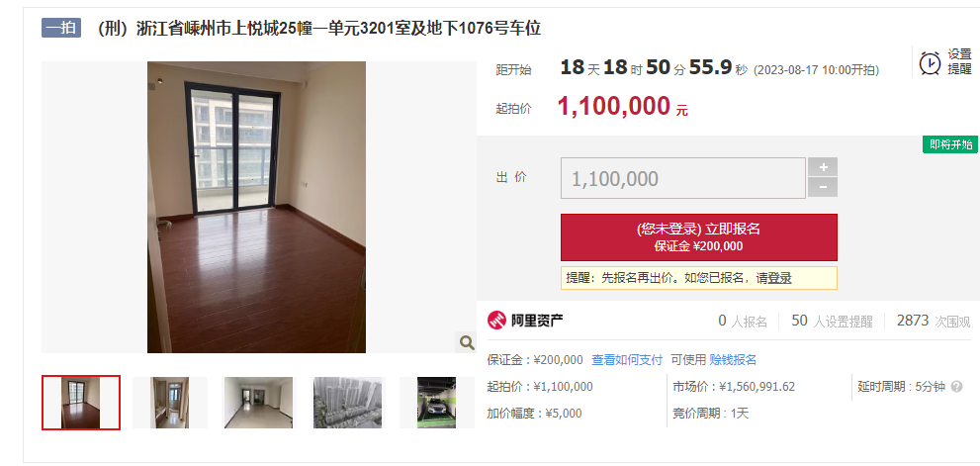Click the alarm clock reminder icon
This screenshot has width=980, height=466.
pos(930,62)
